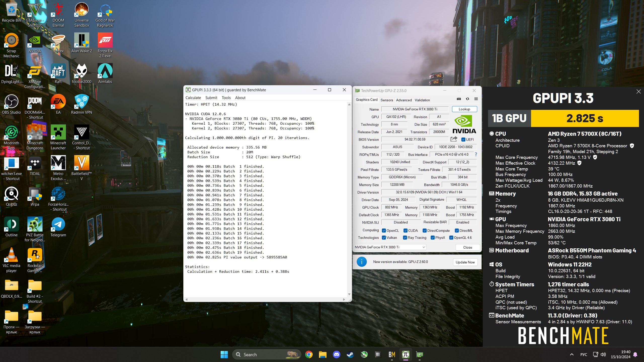The height and width of the screenshot is (362, 644).
Task: Open Calculate menu in GPUPI
Action: pos(193,98)
